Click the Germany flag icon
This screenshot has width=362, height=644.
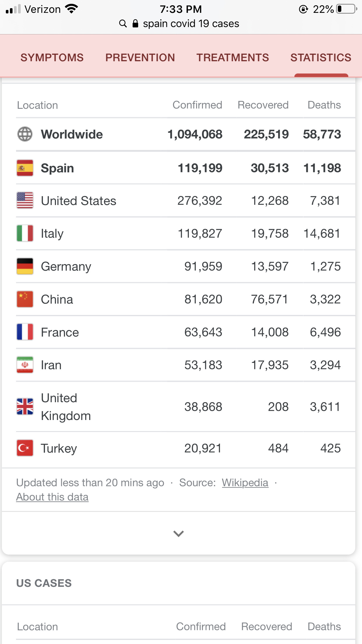[x=25, y=266]
